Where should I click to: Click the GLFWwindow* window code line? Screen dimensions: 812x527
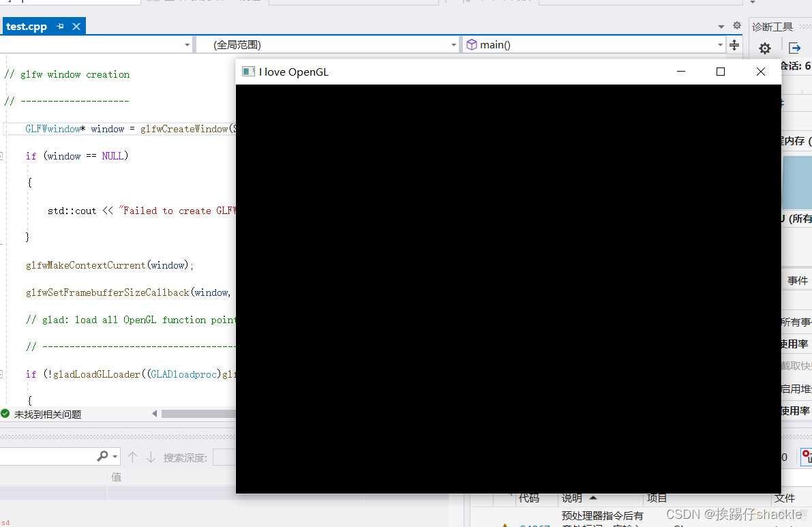130,129
